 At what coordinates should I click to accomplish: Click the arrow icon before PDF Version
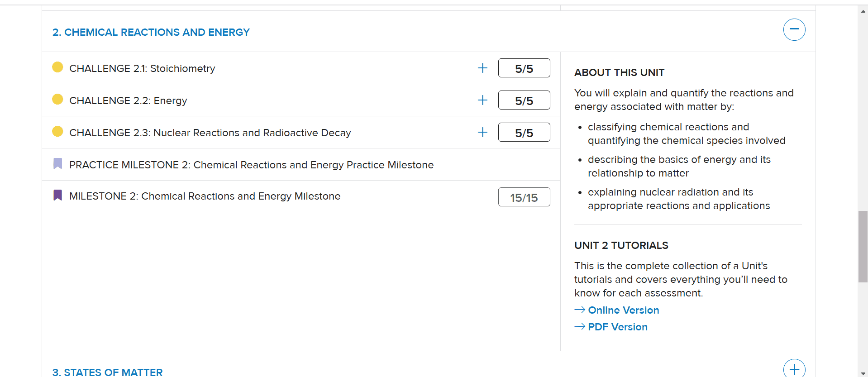coord(579,326)
